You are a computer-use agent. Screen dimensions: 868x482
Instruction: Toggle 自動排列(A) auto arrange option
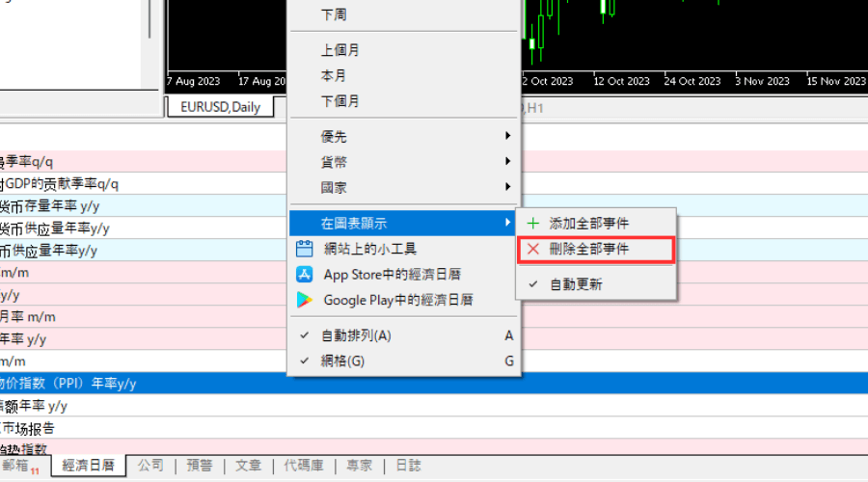(x=356, y=335)
